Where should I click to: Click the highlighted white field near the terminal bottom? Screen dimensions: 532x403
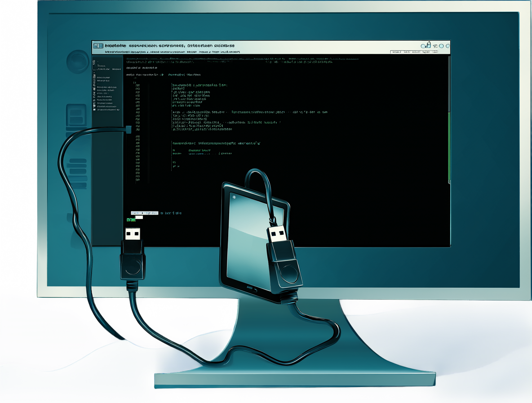pos(145,213)
